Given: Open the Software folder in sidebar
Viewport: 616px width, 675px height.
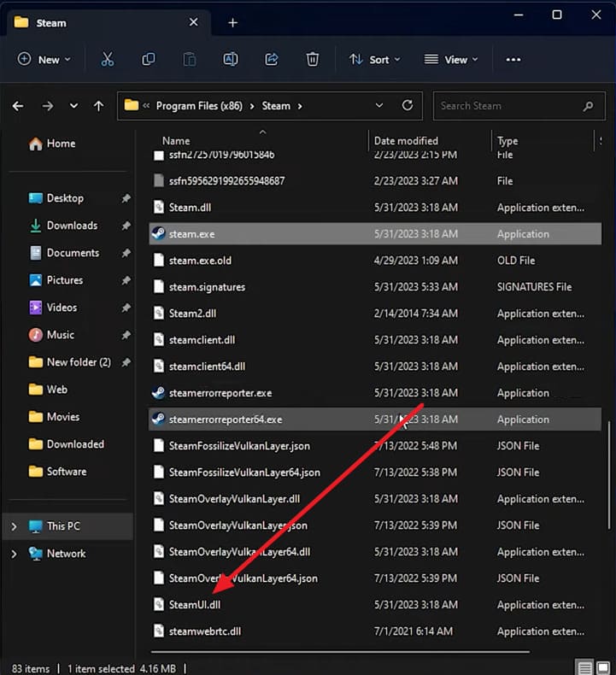Looking at the screenshot, I should tap(58, 472).
